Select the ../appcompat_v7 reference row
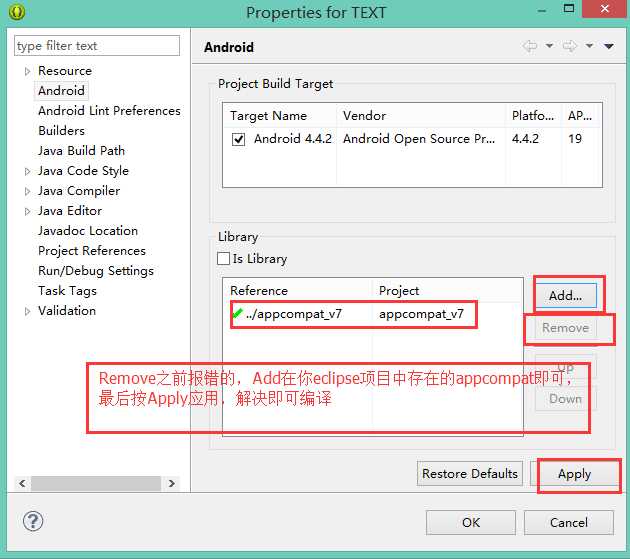Viewport: 630px width, 559px height. 293,313
